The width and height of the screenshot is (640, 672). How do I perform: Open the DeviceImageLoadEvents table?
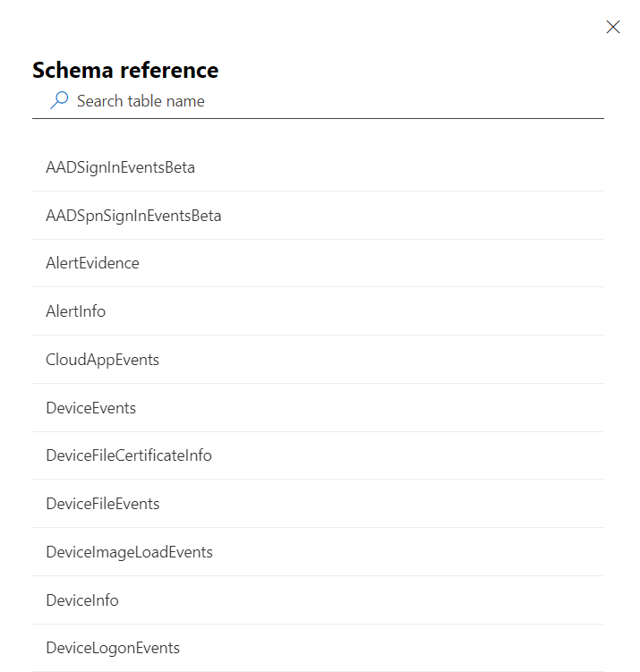pyautogui.click(x=129, y=552)
